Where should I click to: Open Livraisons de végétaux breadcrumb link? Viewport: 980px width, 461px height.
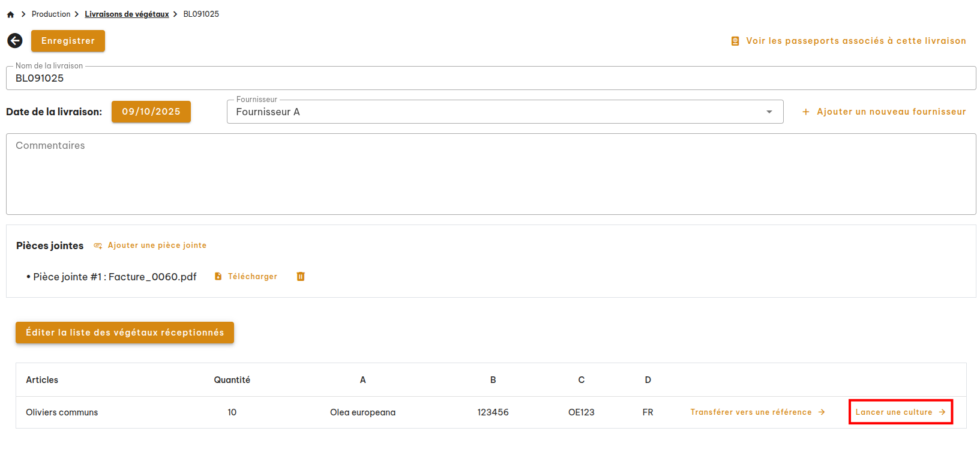tap(127, 14)
